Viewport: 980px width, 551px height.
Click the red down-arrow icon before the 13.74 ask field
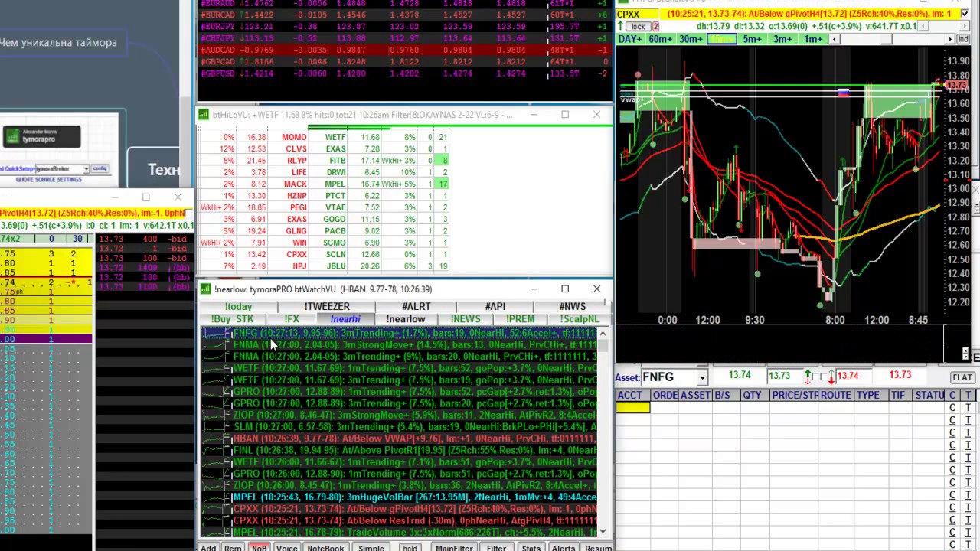pyautogui.click(x=831, y=377)
